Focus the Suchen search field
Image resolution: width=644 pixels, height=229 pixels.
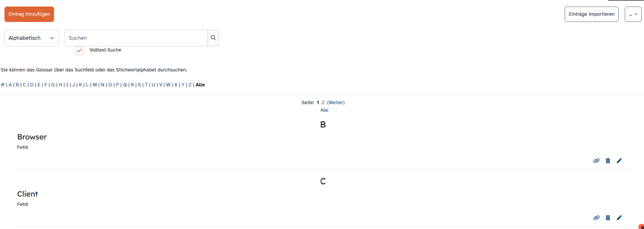coord(136,38)
